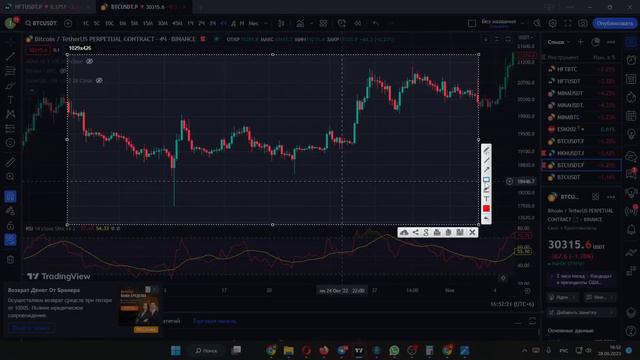Start bar replay mode
Viewport: 640px width, 360px height.
pyautogui.click(x=358, y=23)
